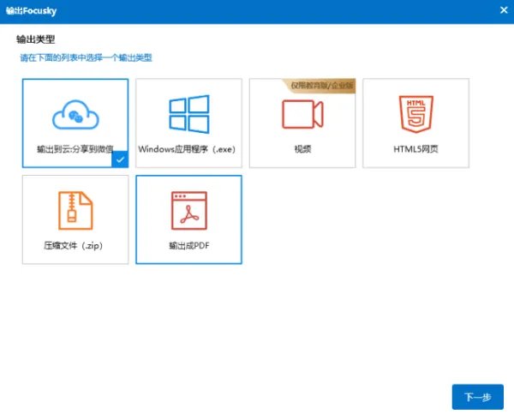
Task: Pick the HTML5网页 output label
Action: pos(415,149)
